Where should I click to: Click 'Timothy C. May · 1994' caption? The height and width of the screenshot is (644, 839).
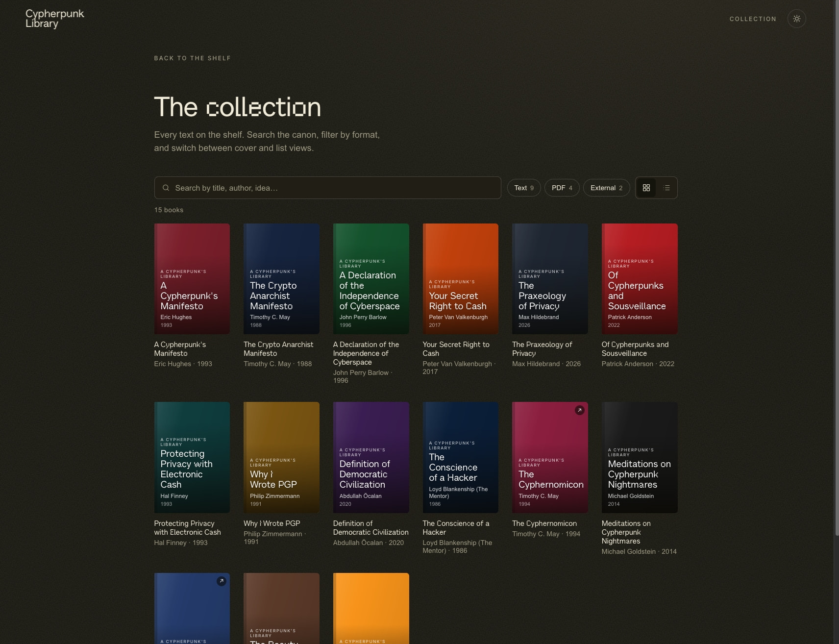tap(546, 534)
